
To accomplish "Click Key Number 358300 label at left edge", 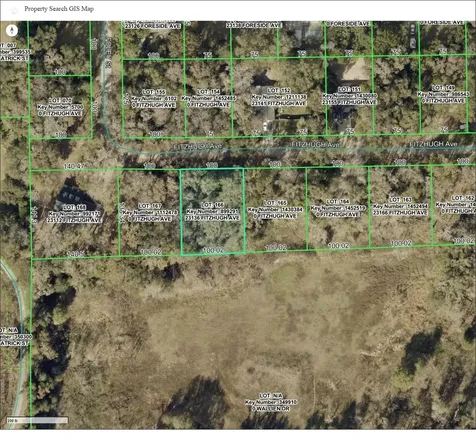I will pos(15,337).
